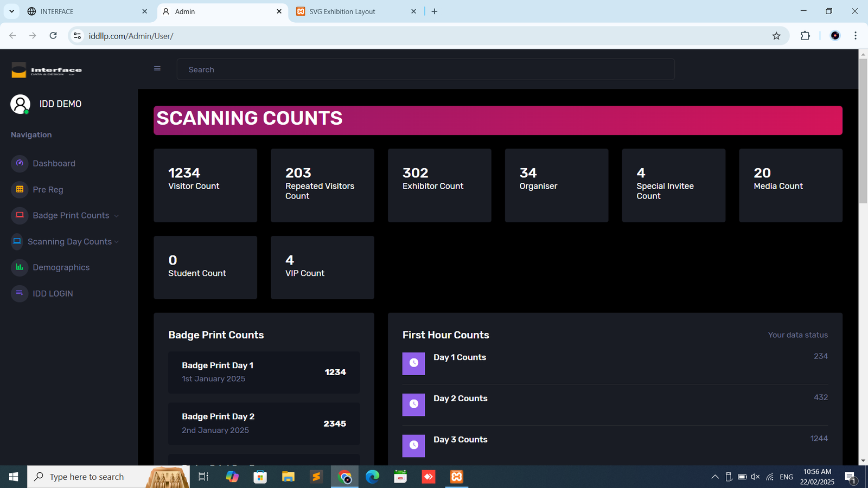Open the browser tab list dropdown arrow
868x488 pixels.
pos(11,11)
